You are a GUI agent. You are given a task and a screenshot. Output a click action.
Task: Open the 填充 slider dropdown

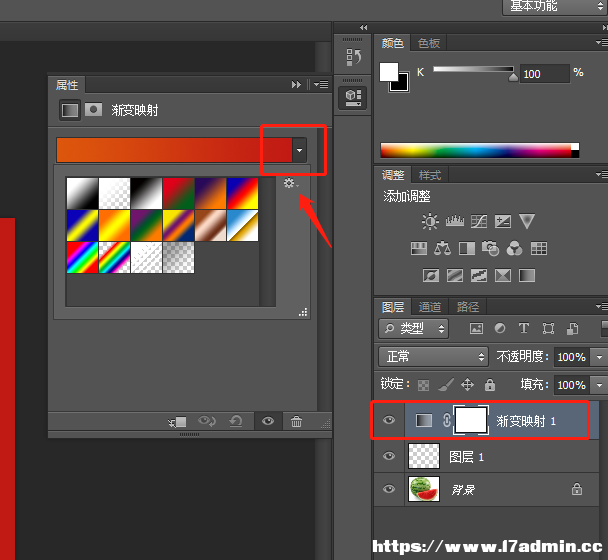tap(599, 385)
